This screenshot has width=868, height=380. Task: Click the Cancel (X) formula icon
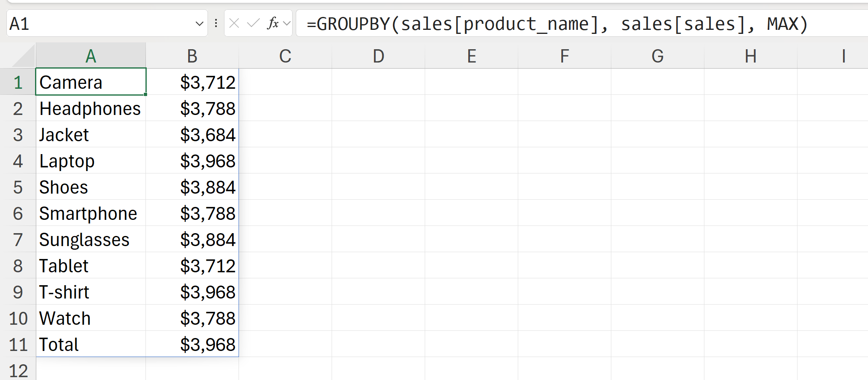click(234, 23)
